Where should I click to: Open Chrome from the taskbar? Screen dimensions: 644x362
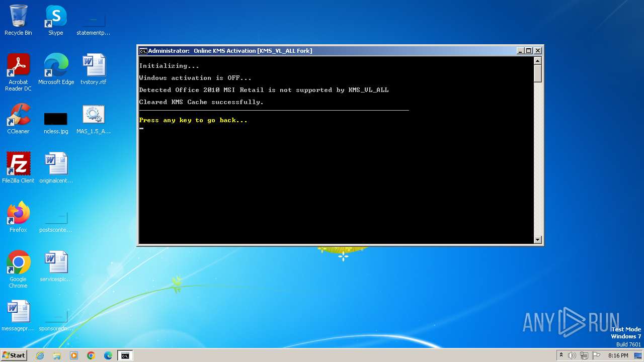(x=91, y=355)
